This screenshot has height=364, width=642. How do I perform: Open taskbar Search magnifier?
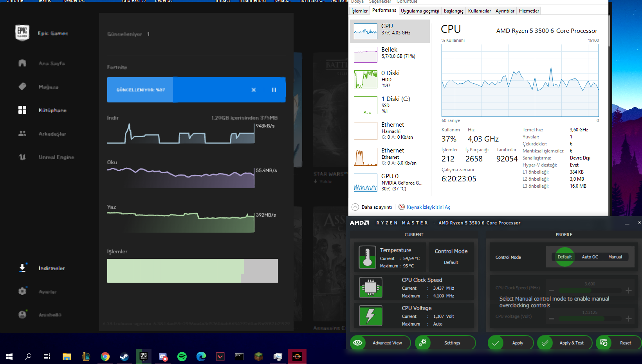(x=28, y=356)
